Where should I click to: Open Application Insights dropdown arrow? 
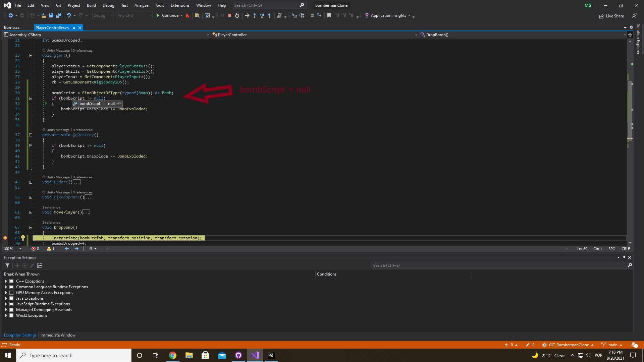(409, 16)
